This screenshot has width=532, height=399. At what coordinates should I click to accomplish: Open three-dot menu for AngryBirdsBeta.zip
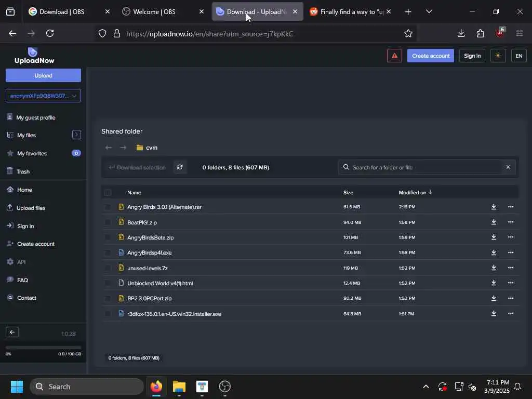tap(510, 237)
